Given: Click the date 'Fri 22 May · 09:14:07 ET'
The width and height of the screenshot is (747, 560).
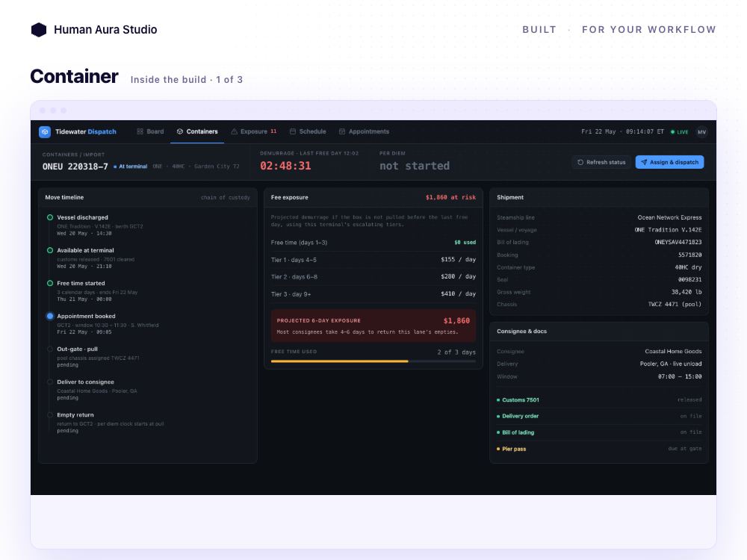Looking at the screenshot, I should click(622, 132).
